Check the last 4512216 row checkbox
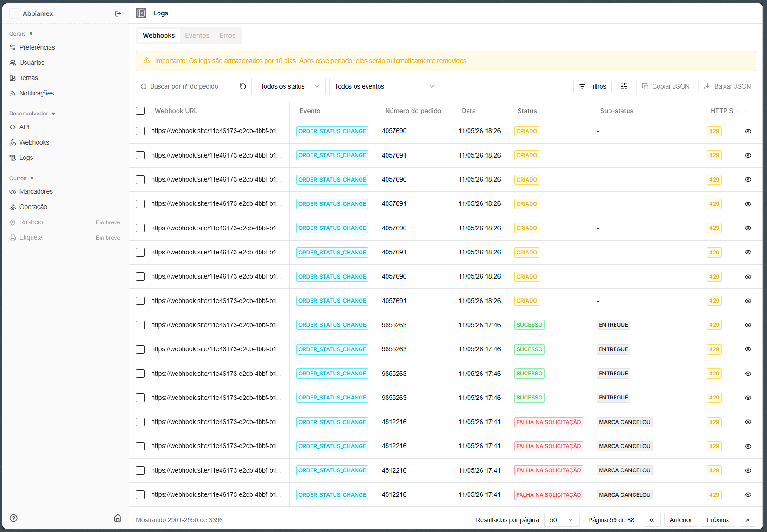767x532 pixels. 140,494
